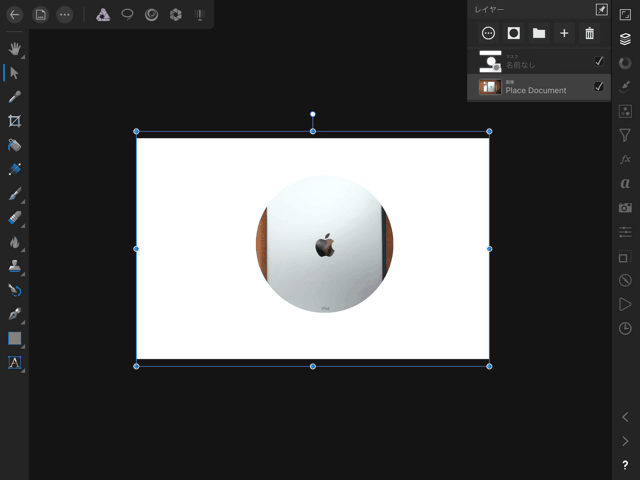Select the Hand view tool
The height and width of the screenshot is (480, 640).
15,49
